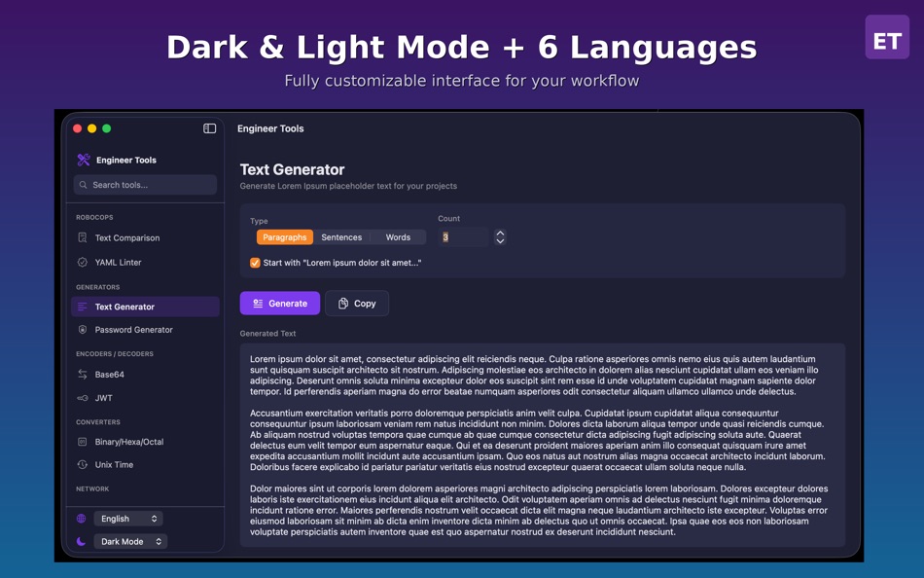924x578 pixels.
Task: Click the Search tools input field
Action: point(145,185)
